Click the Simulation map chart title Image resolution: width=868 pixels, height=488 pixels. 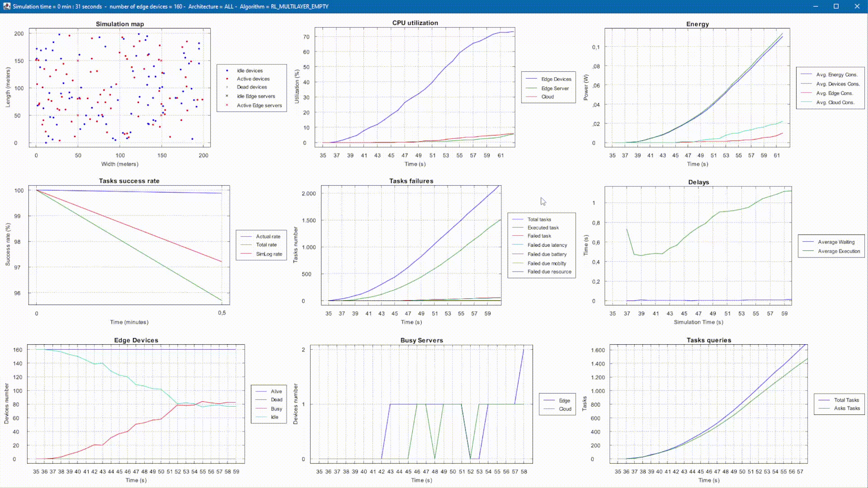[x=120, y=24]
